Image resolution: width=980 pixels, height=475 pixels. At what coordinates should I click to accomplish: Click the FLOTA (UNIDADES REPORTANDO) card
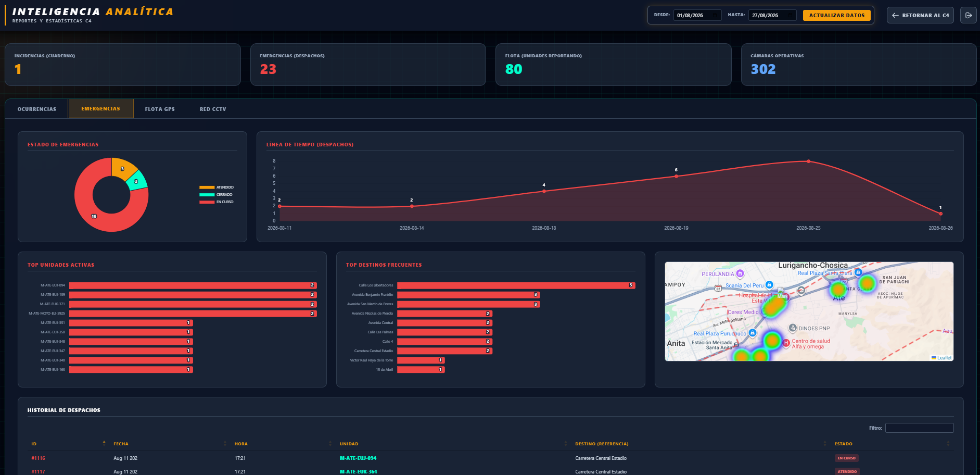click(x=614, y=65)
